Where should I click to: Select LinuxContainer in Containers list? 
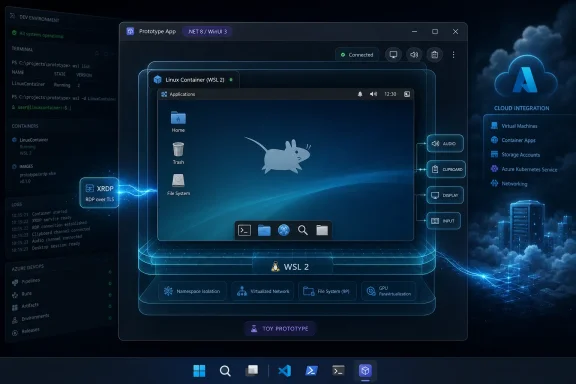[x=30, y=140]
